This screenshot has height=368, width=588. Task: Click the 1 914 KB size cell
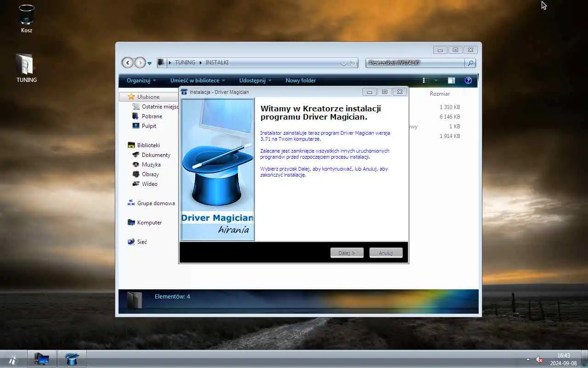click(x=450, y=136)
